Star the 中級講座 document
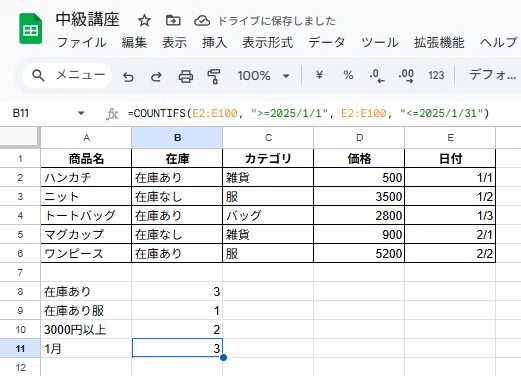Image resolution: width=521 pixels, height=376 pixels. coord(144,21)
